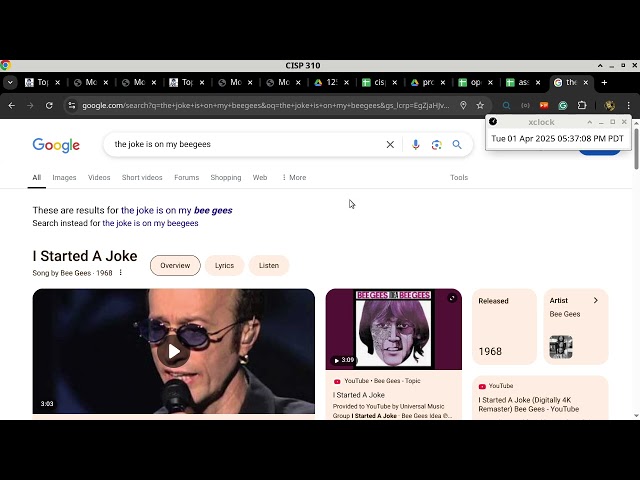The width and height of the screenshot is (640, 480).
Task: Switch to the 'cis' spreadsheet tab
Action: pyautogui.click(x=380, y=82)
